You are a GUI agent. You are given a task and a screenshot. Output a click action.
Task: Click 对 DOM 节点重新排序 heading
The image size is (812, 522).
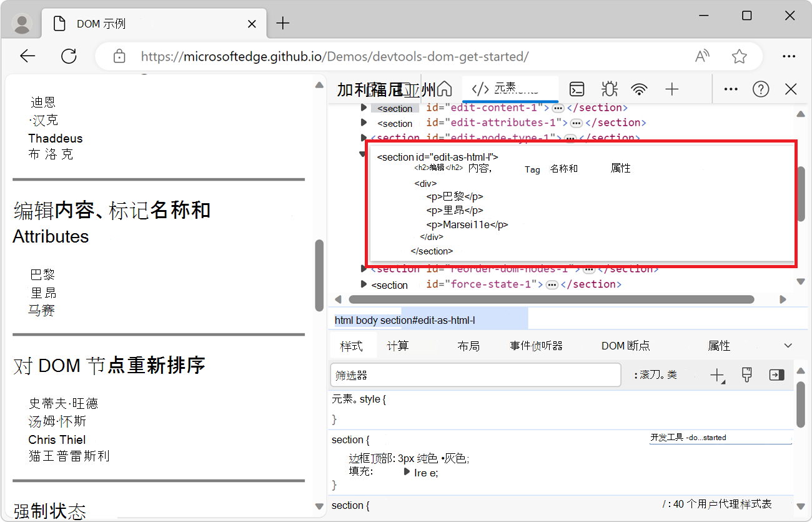coord(109,365)
